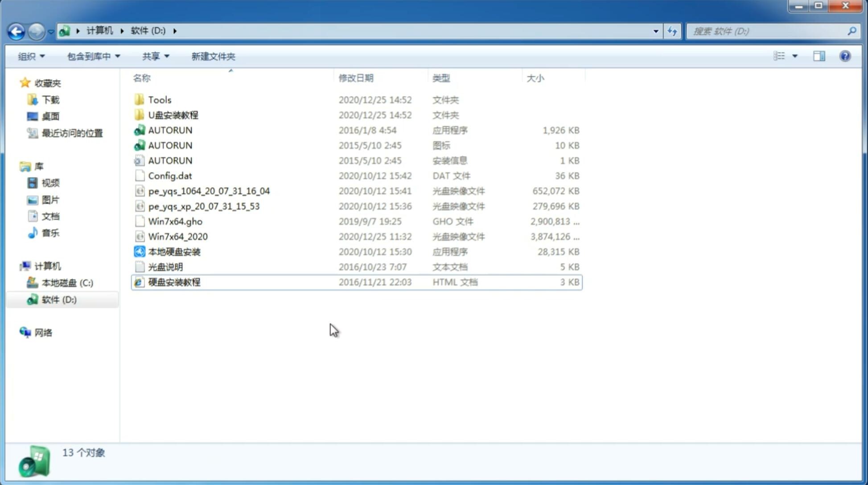Image resolution: width=868 pixels, height=485 pixels.
Task: Open pe_yqs_xp_20_07_31_15_53 image
Action: click(204, 206)
